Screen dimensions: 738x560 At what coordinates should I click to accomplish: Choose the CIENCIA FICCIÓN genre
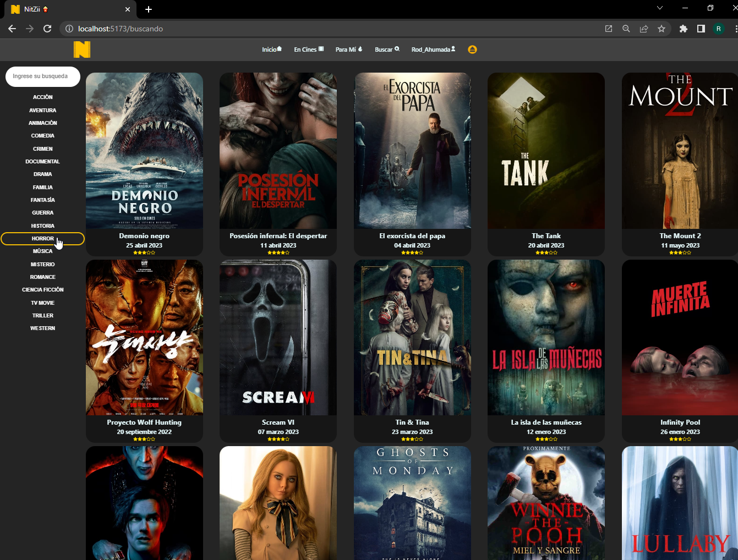click(42, 290)
